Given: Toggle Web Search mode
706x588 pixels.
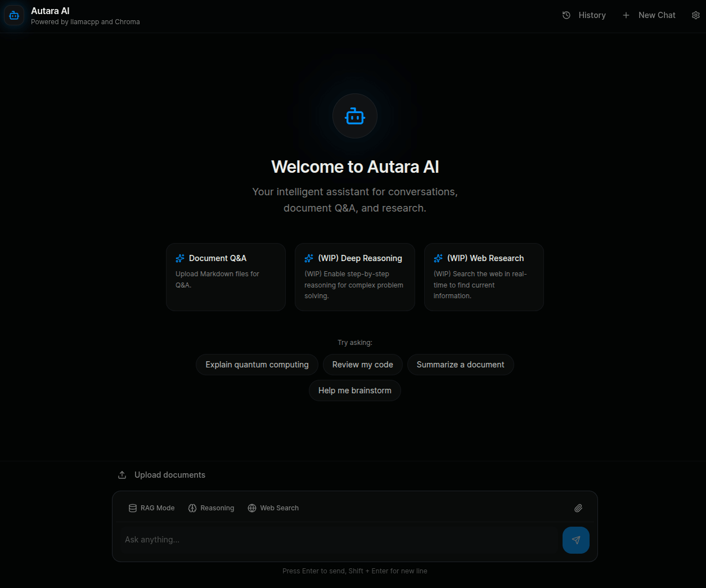Looking at the screenshot, I should coord(273,508).
